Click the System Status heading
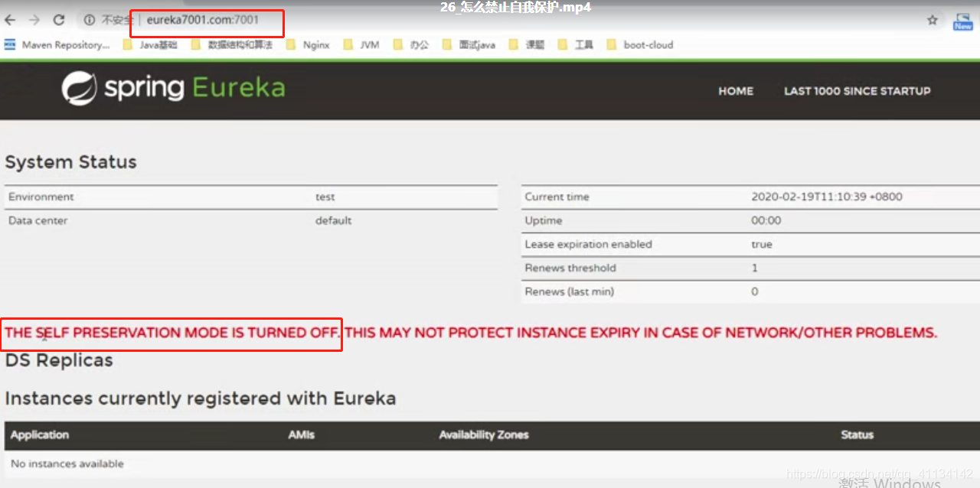The width and height of the screenshot is (980, 488). click(70, 162)
